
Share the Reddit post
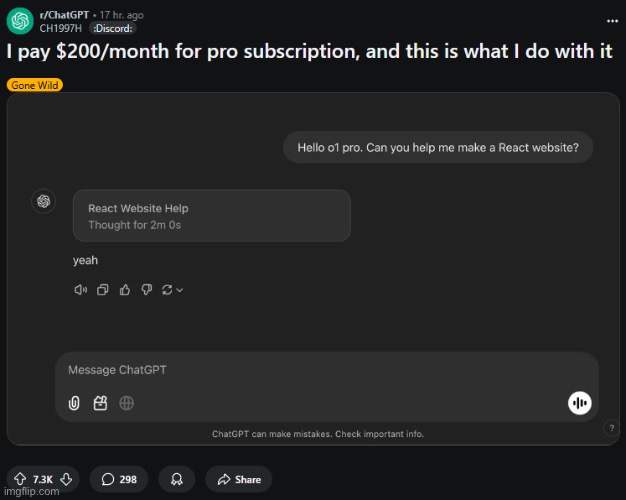[x=239, y=479]
